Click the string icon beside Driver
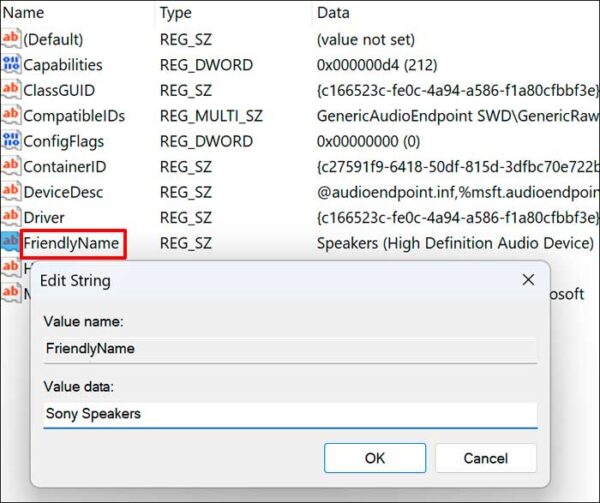Viewport: 600px width, 503px height. pyautogui.click(x=10, y=217)
